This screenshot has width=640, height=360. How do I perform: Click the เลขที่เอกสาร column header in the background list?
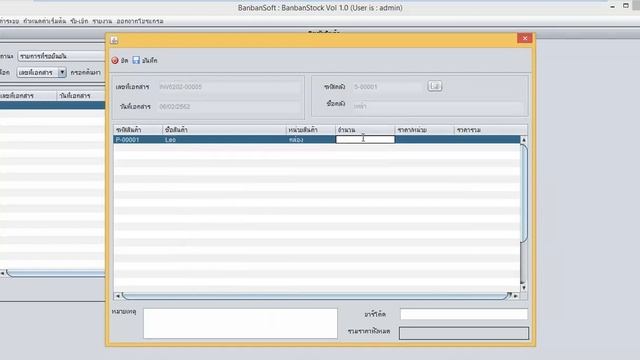28,96
